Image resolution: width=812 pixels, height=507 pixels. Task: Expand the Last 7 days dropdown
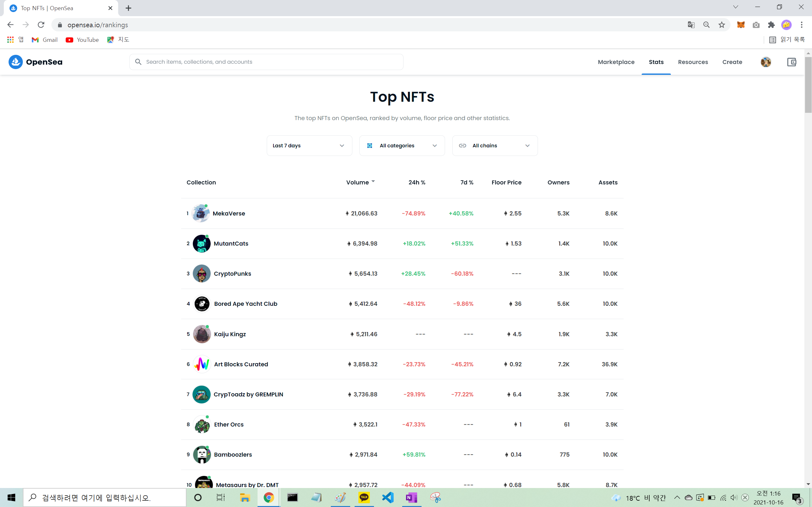pos(309,145)
